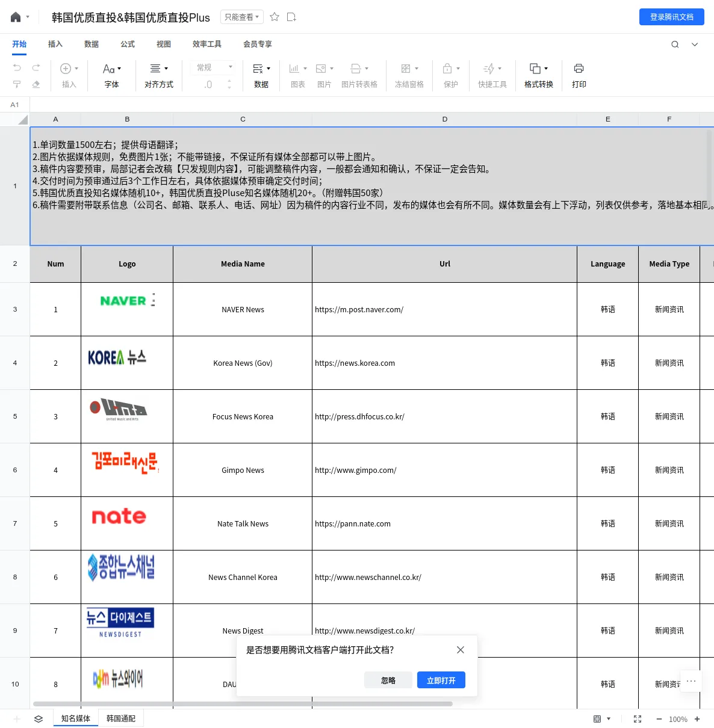Screen dimensions: 714x728
Task: Click the 100% zoom level value
Action: pyautogui.click(x=678, y=719)
